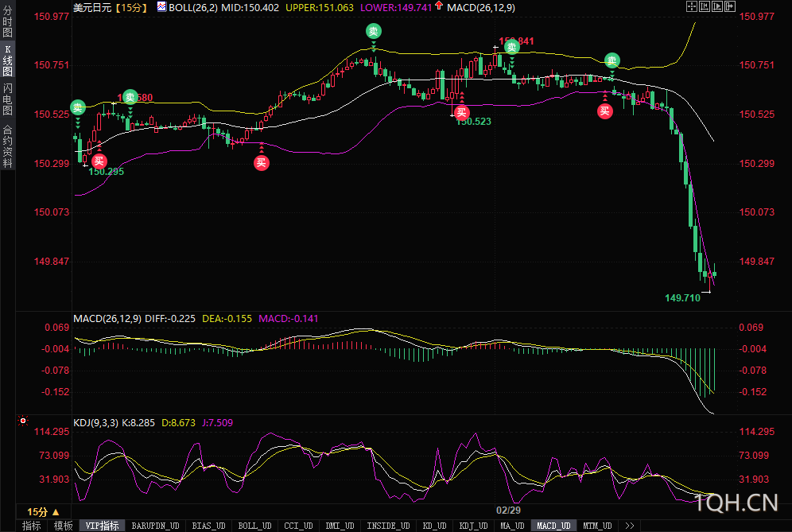Switch to DMI_UD indicator tab

click(x=340, y=526)
